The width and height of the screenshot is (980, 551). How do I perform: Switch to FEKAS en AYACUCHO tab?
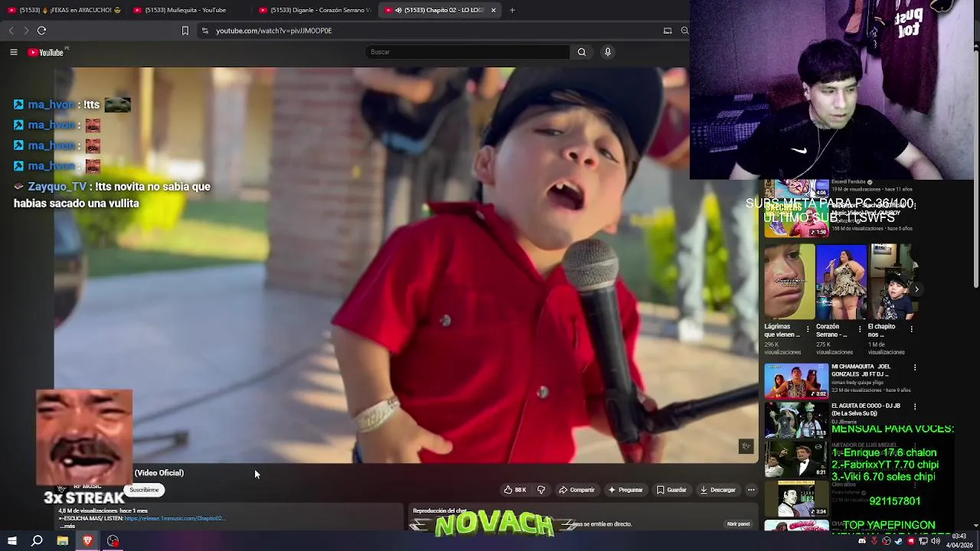pyautogui.click(x=64, y=10)
